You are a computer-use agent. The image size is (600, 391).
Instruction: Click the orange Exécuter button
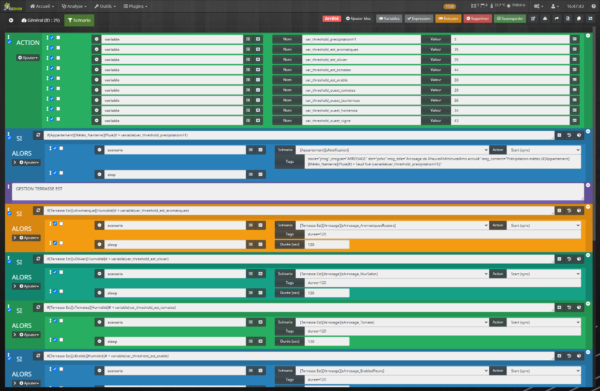point(448,18)
